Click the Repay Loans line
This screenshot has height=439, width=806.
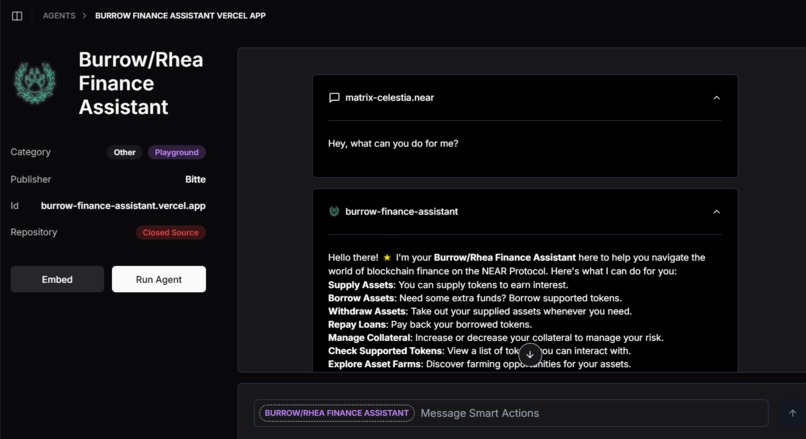(430, 324)
